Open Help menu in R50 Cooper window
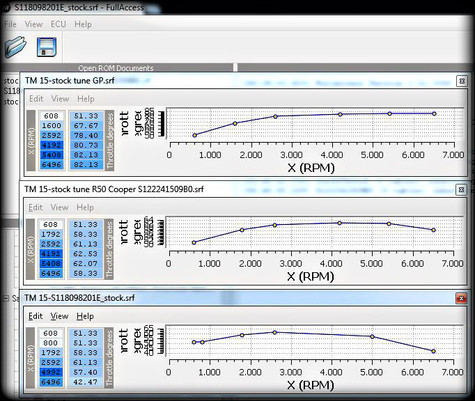The image size is (475, 401). (x=85, y=207)
